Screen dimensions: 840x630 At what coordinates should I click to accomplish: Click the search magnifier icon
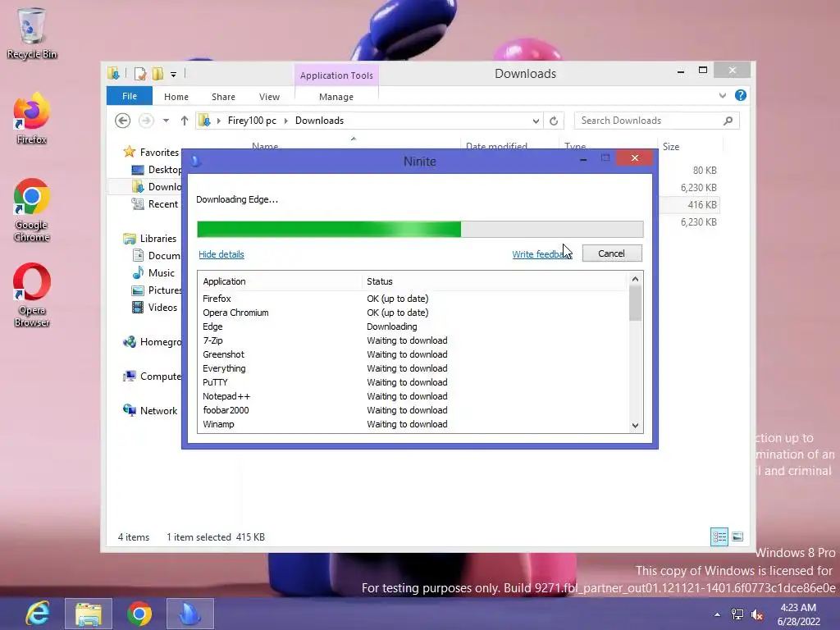728,121
